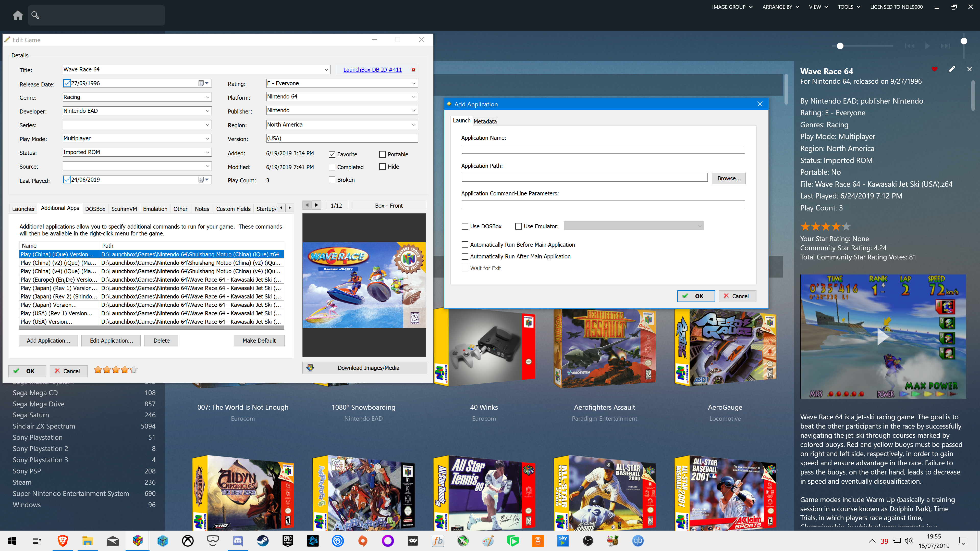Open the ARRANGE BY menu

(x=781, y=7)
